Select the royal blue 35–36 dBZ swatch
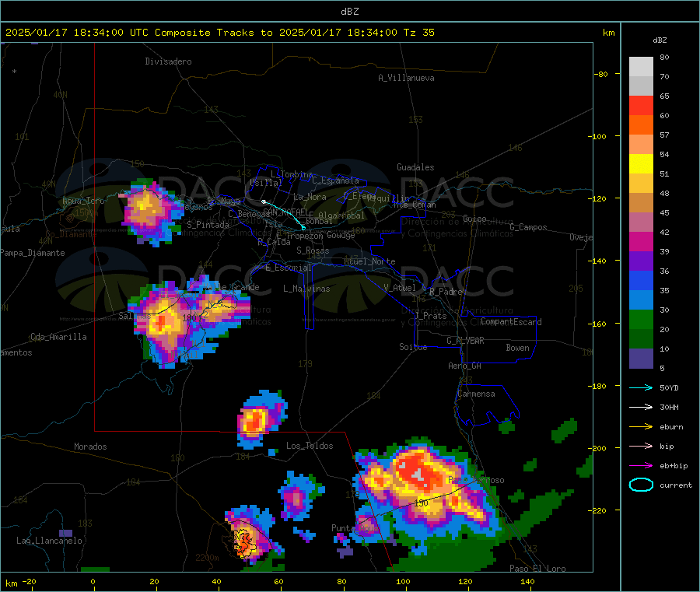 [x=641, y=281]
